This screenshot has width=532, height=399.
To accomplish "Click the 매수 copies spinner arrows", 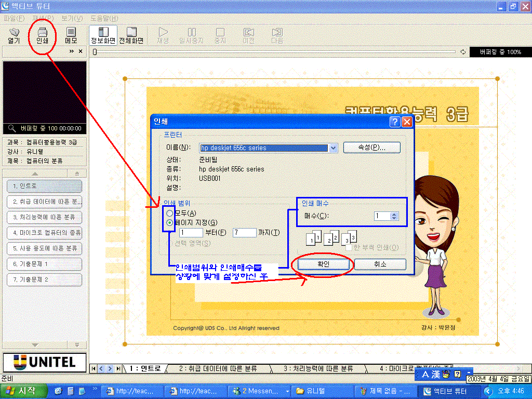I will click(394, 216).
